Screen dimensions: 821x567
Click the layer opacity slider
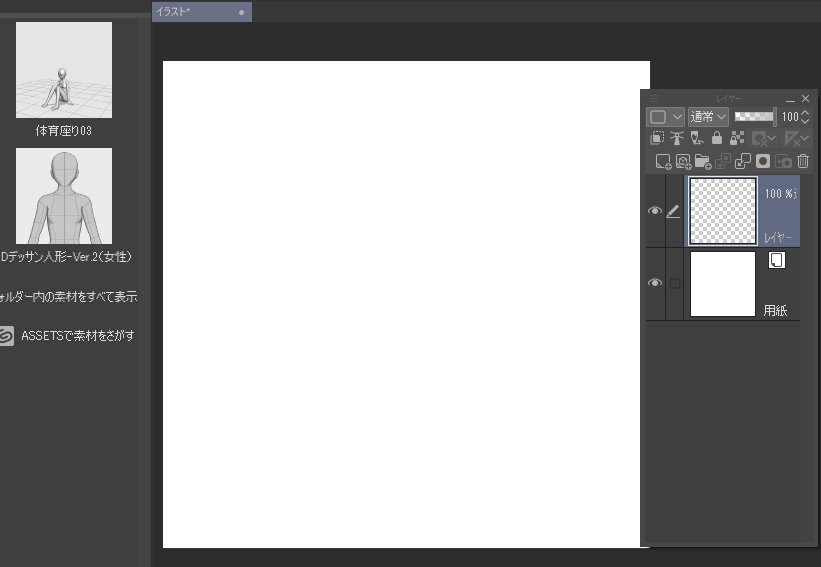click(755, 117)
